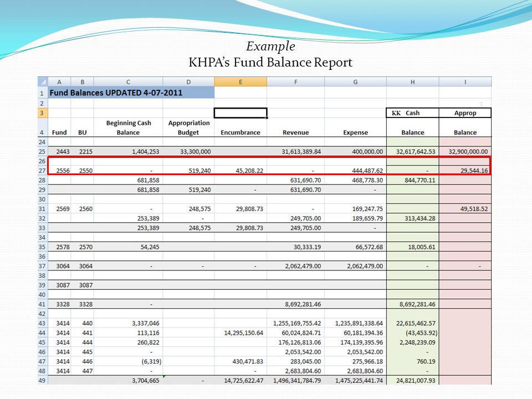Select column D header

(x=188, y=82)
